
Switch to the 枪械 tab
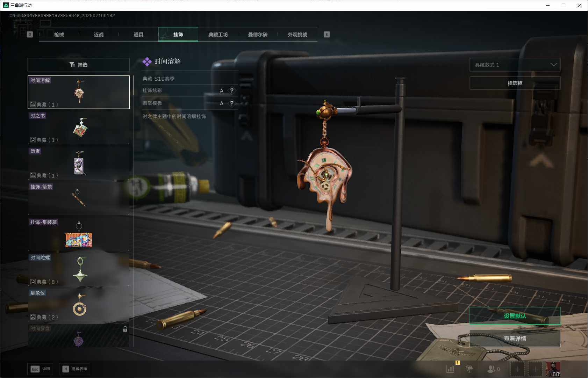point(59,34)
